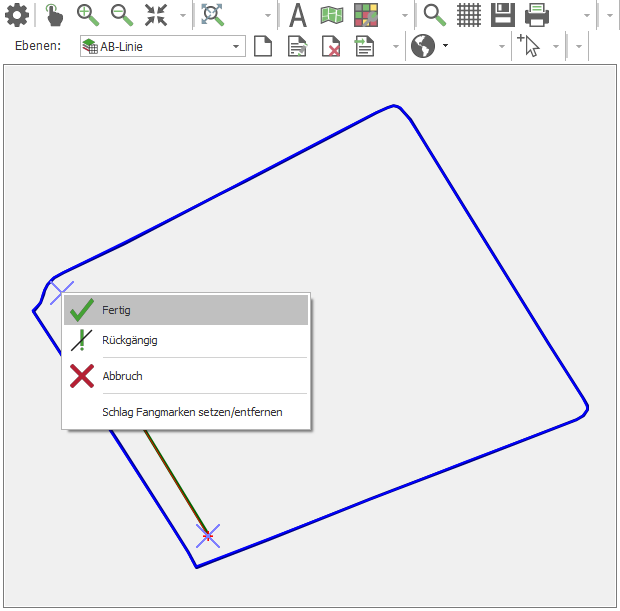
Task: Click Schlag Fangmarken setzen/entfernen
Action: point(192,412)
